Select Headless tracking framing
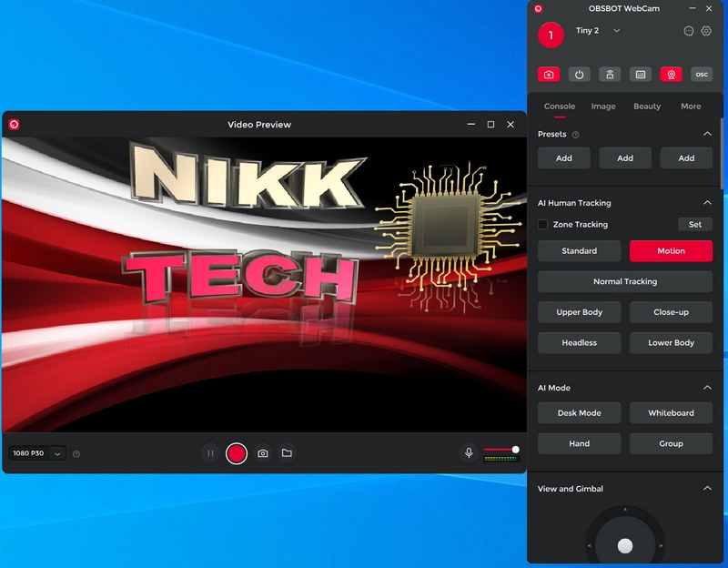Viewport: 728px width, 568px height. pos(579,343)
